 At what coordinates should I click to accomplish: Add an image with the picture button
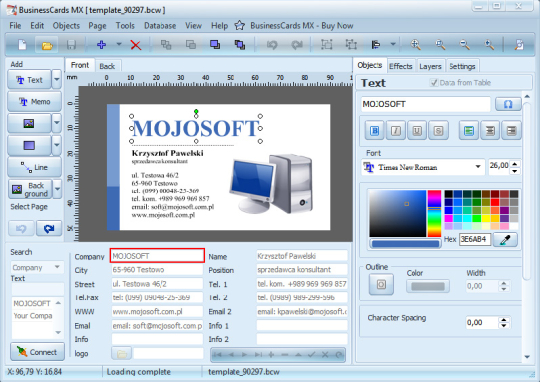pos(29,123)
